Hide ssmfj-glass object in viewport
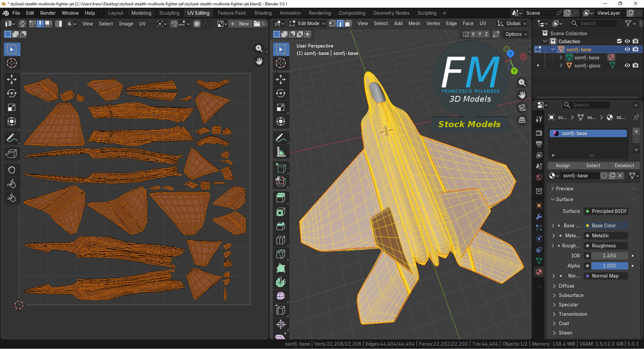The width and height of the screenshot is (644, 349). coord(627,65)
